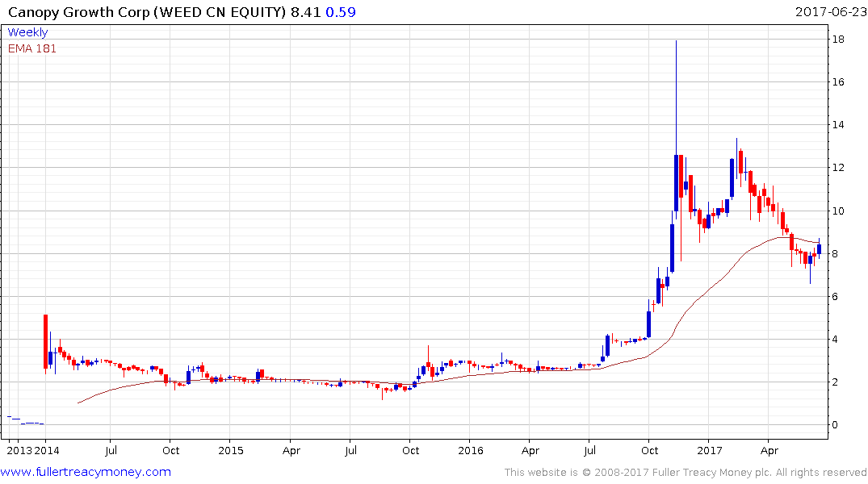Click the 10 price axis label

[838, 211]
